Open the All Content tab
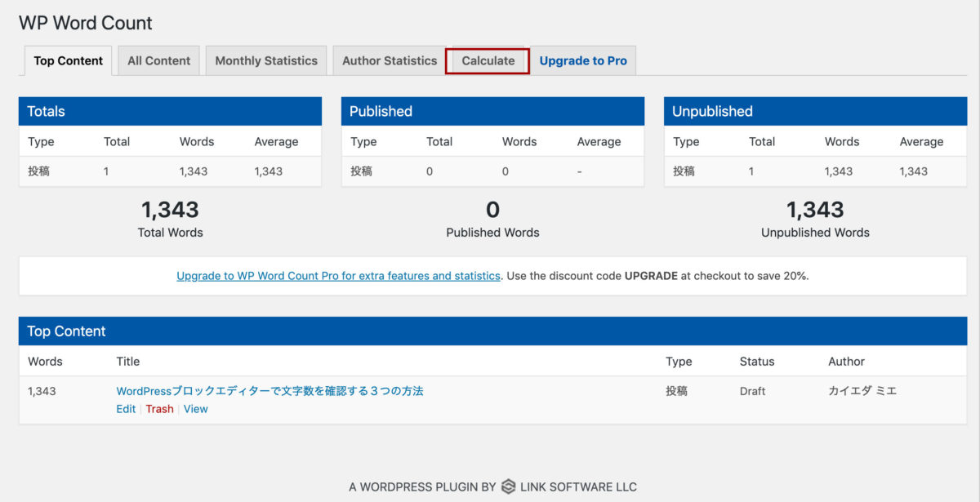The image size is (980, 502). click(x=158, y=60)
